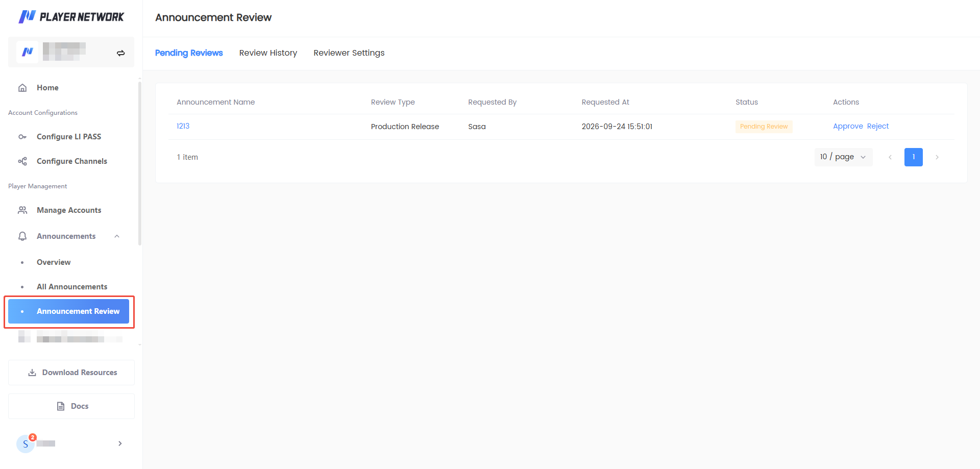980x469 pixels.
Task: Go to previous page arrow
Action: tap(890, 157)
